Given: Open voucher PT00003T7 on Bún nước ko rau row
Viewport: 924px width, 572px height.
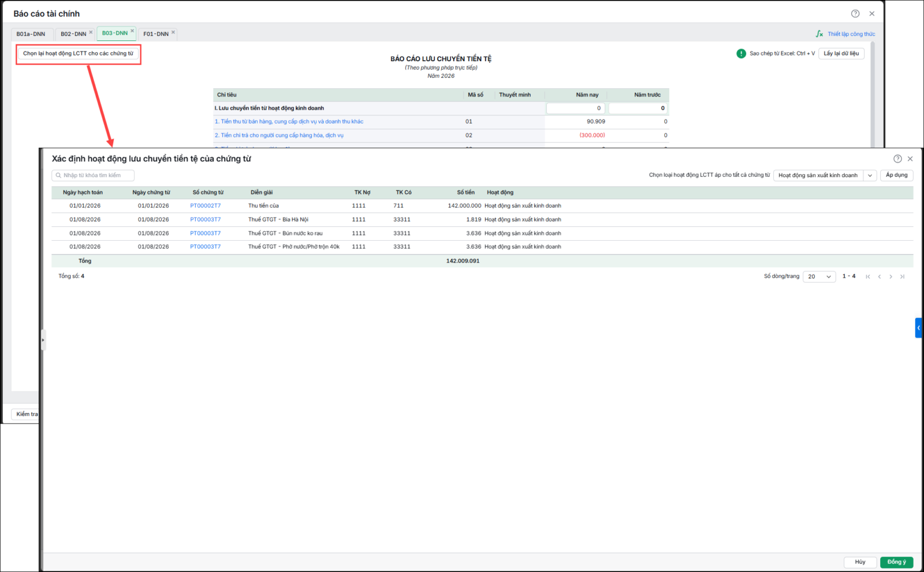Looking at the screenshot, I should click(206, 234).
